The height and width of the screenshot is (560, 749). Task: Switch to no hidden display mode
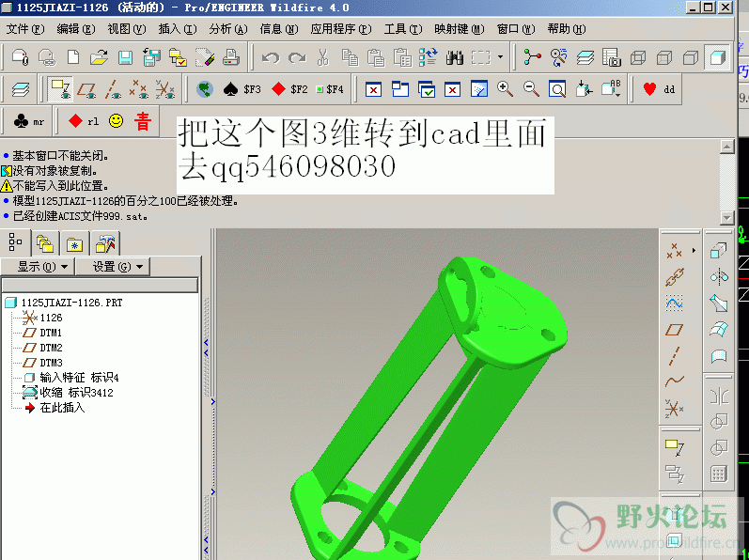point(690,57)
